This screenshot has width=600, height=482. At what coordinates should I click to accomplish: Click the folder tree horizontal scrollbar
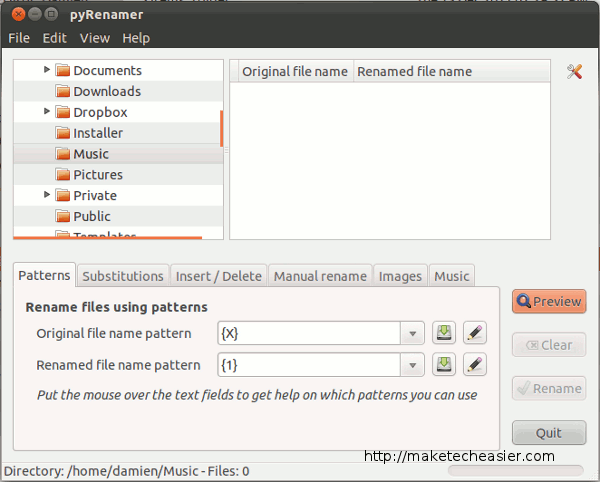pos(108,238)
